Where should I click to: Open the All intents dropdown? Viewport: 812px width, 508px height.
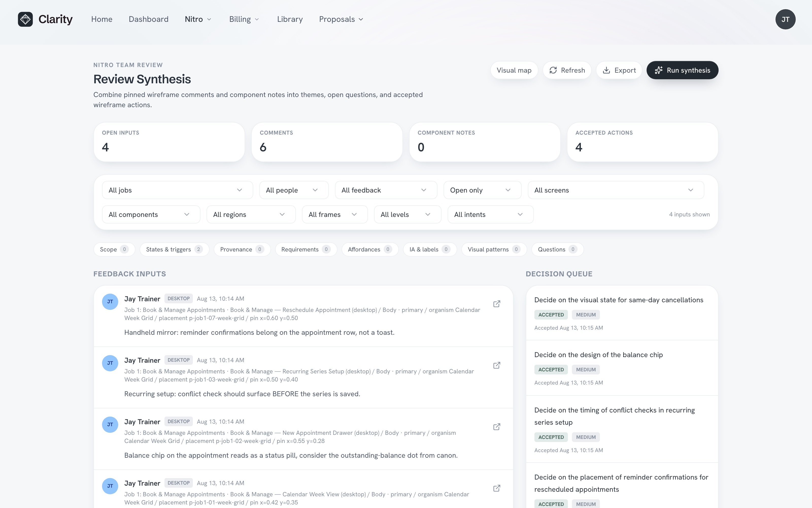tap(490, 214)
